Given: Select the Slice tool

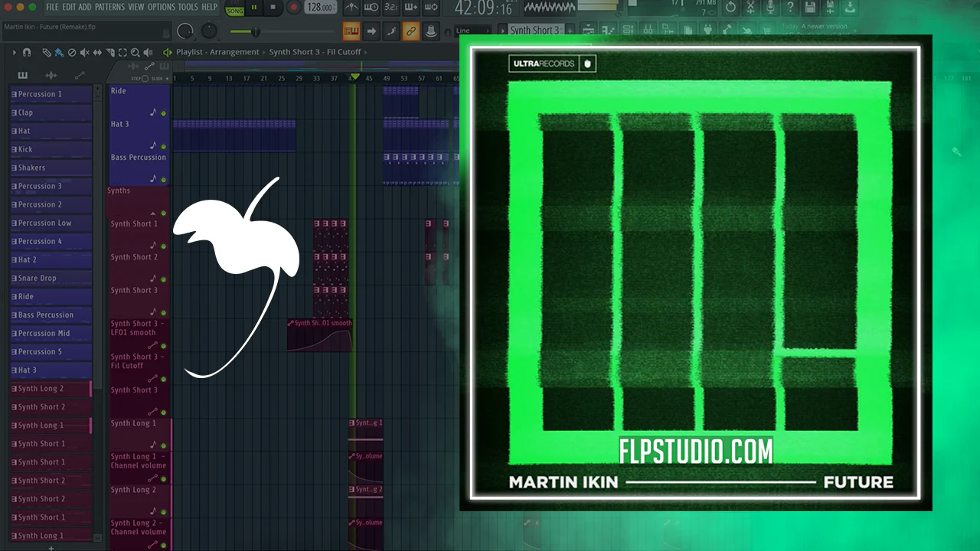Looking at the screenshot, I should coord(110,52).
